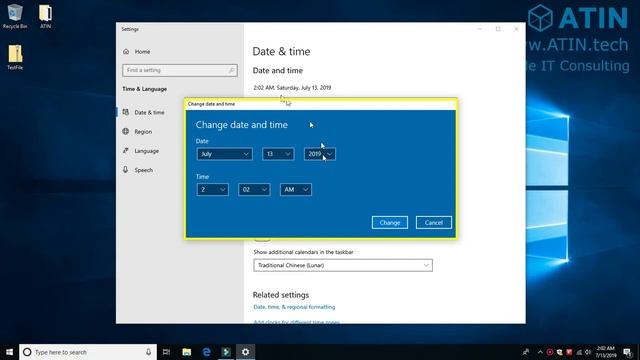Click the Change button in dialog
The width and height of the screenshot is (640, 360).
390,222
